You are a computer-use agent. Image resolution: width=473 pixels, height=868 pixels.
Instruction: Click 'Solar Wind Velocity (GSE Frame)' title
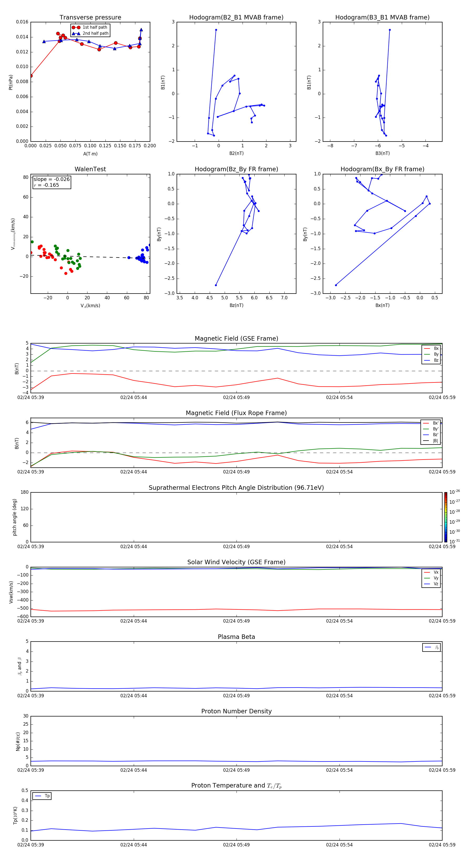[236, 562]
